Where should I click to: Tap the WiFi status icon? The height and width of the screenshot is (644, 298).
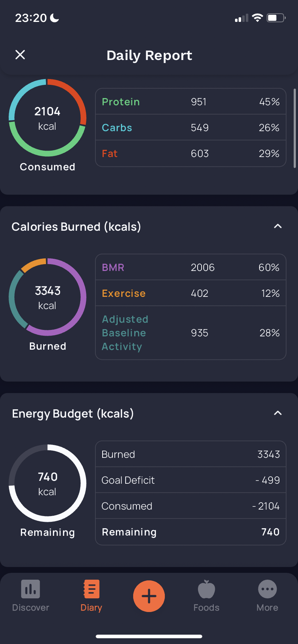[257, 18]
